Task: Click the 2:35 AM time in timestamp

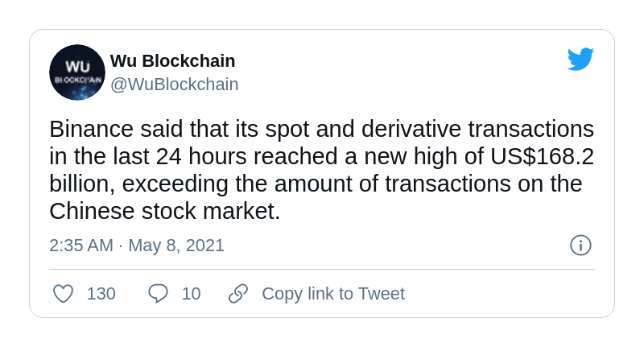Action: click(81, 246)
